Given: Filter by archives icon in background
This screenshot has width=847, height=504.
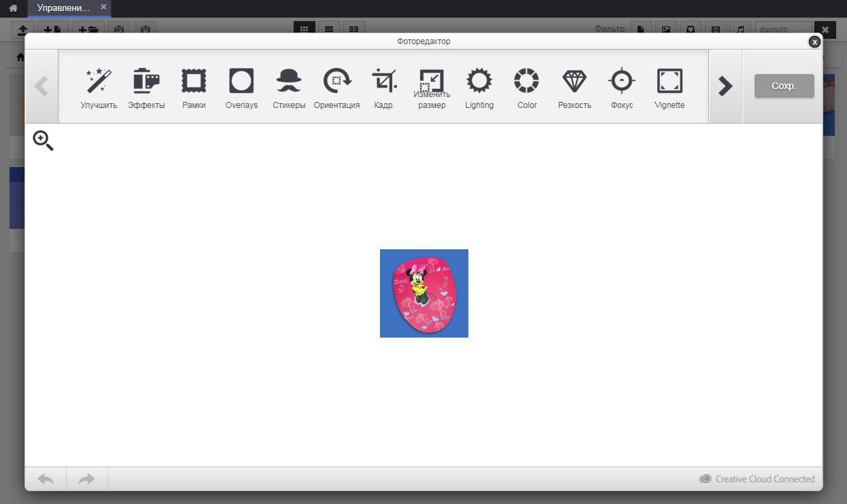Looking at the screenshot, I should pos(691,30).
